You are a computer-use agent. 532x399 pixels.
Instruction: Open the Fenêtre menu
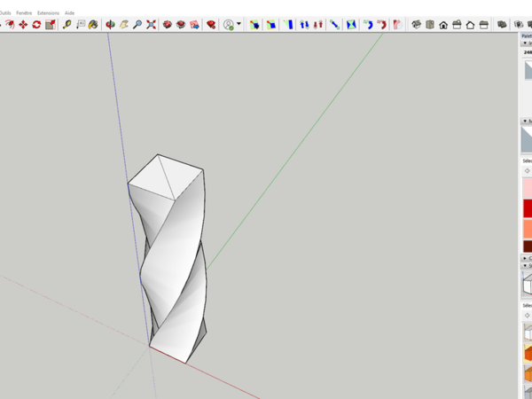[x=24, y=12]
